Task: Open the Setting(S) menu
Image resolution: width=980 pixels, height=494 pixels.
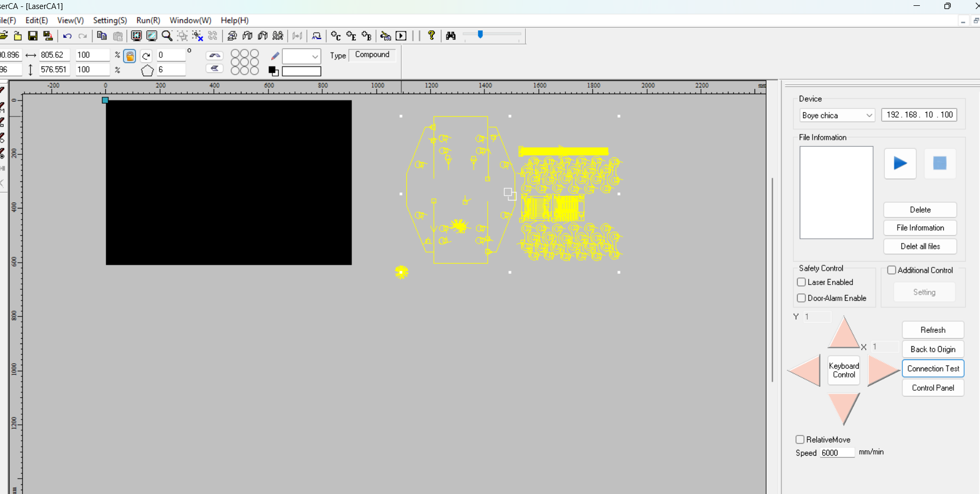Action: coord(110,20)
